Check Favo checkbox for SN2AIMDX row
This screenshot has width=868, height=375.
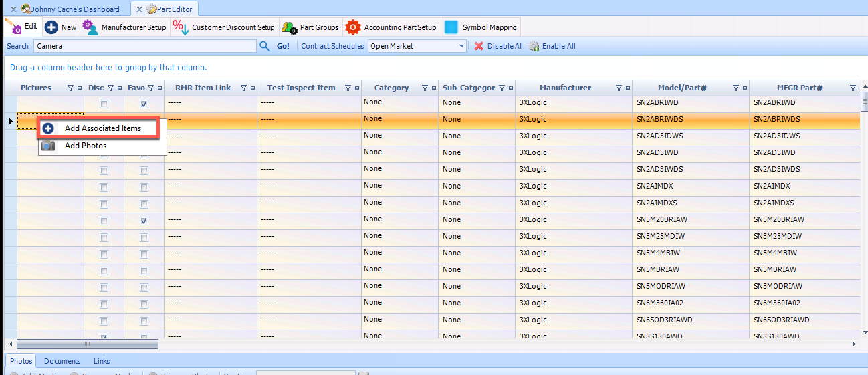(144, 188)
